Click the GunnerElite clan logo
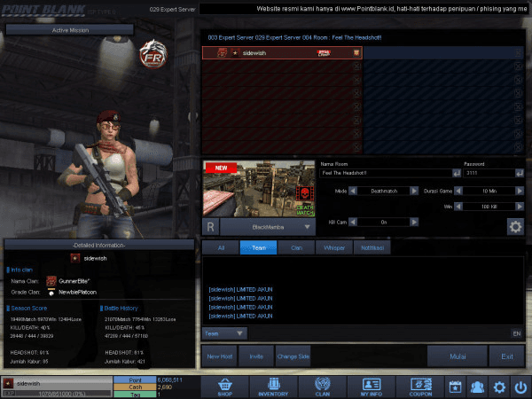Screen dimensions: 532x399 (51, 281)
